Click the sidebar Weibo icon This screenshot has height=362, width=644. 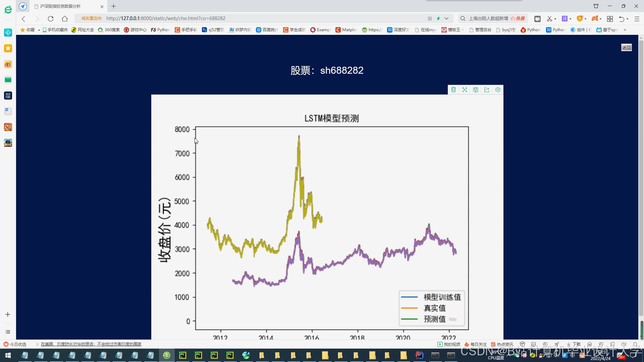point(8,64)
